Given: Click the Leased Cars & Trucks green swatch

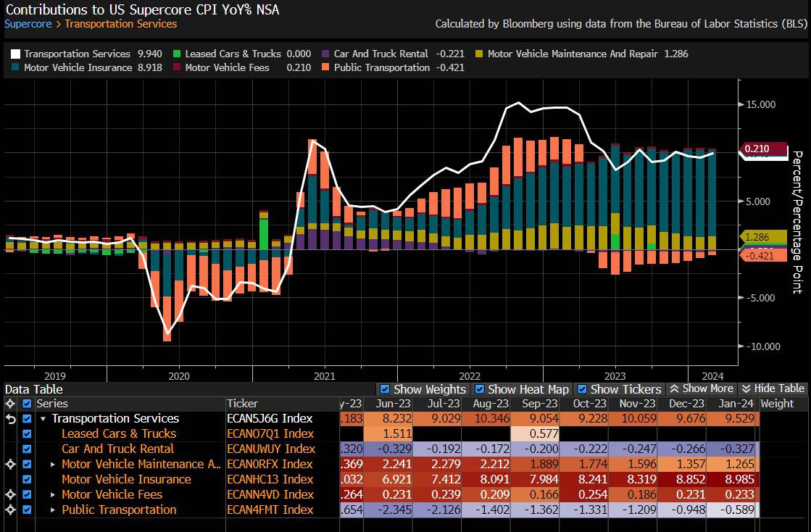Looking at the screenshot, I should click(177, 54).
